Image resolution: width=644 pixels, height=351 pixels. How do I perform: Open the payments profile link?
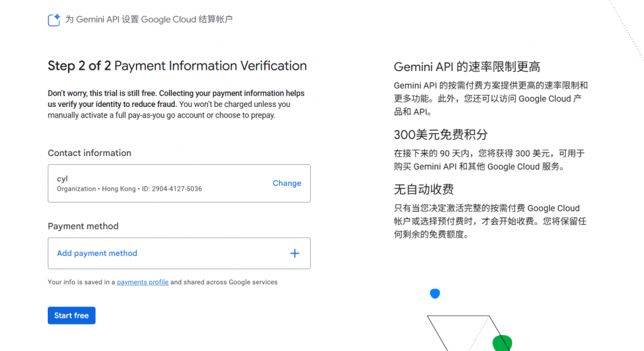(143, 282)
